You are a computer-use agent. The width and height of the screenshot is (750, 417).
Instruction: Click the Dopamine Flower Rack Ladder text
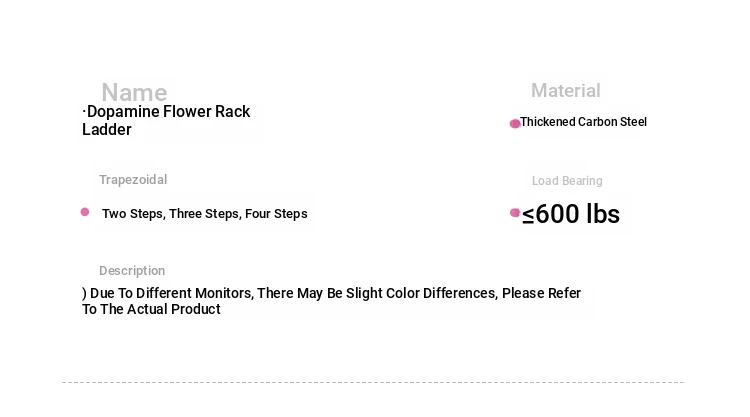pos(166,121)
